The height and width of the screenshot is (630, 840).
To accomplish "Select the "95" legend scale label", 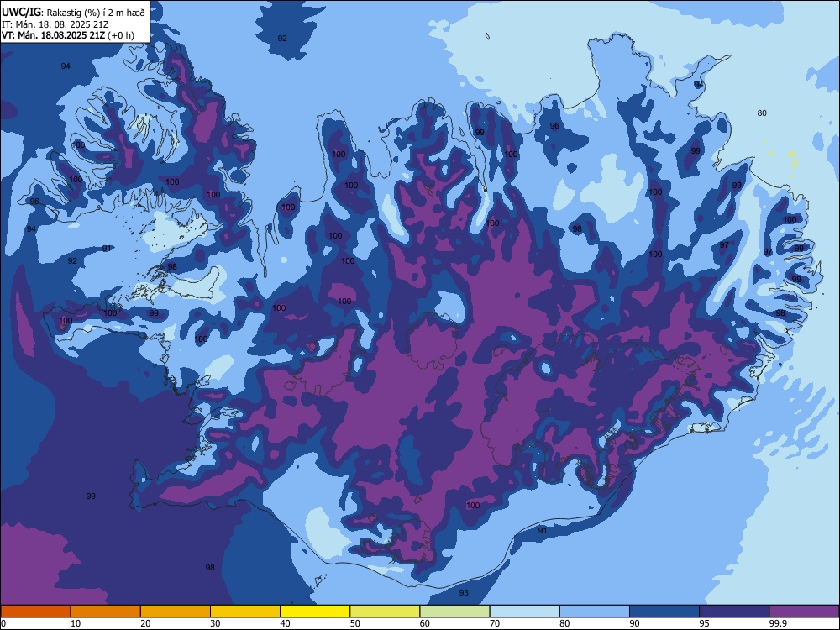I will 705,623.
